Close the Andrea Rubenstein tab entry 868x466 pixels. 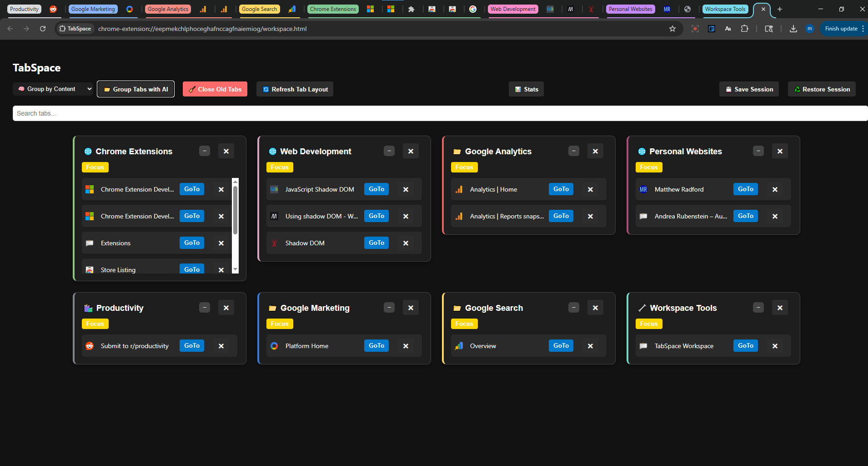pyautogui.click(x=775, y=216)
